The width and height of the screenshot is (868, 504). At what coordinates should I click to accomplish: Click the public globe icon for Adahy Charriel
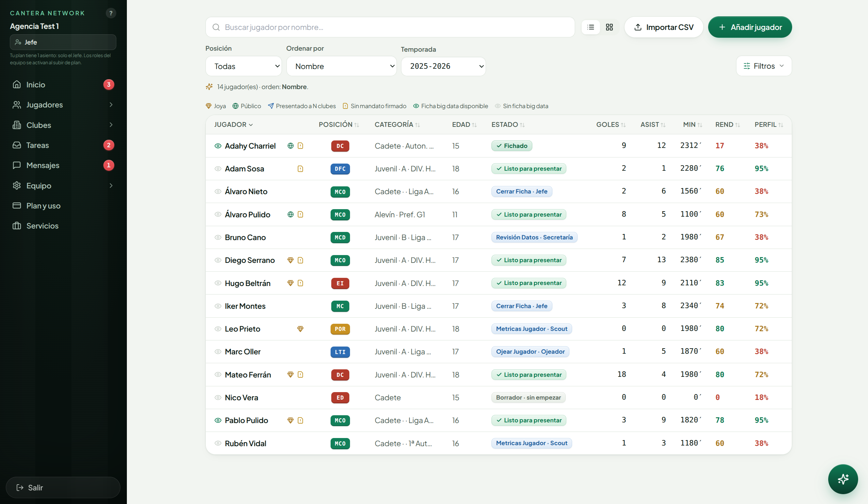[290, 146]
